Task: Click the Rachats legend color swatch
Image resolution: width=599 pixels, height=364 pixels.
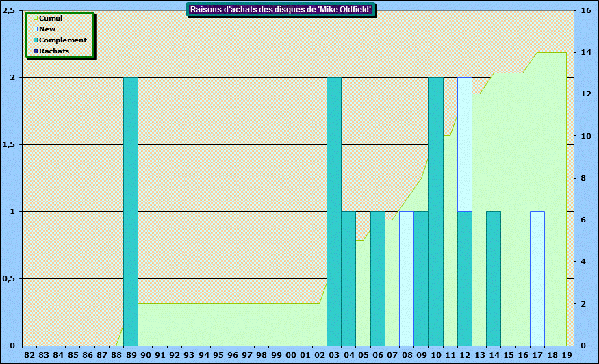Action: click(36, 51)
